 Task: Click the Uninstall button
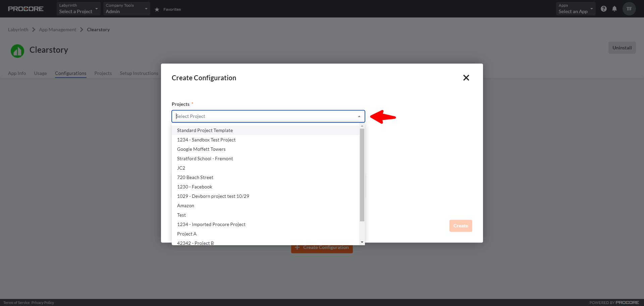[622, 48]
